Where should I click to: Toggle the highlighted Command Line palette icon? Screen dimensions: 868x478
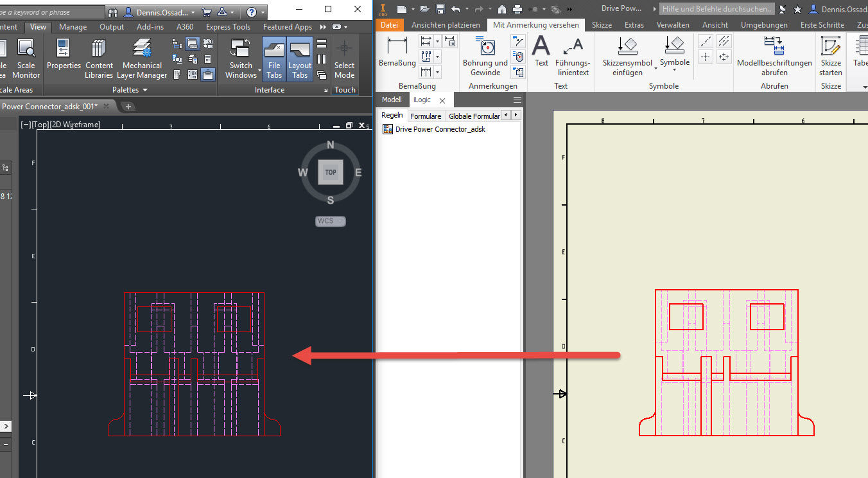coord(192,44)
